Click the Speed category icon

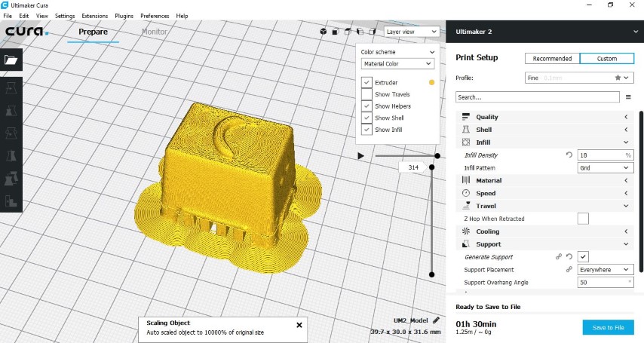pyautogui.click(x=466, y=193)
